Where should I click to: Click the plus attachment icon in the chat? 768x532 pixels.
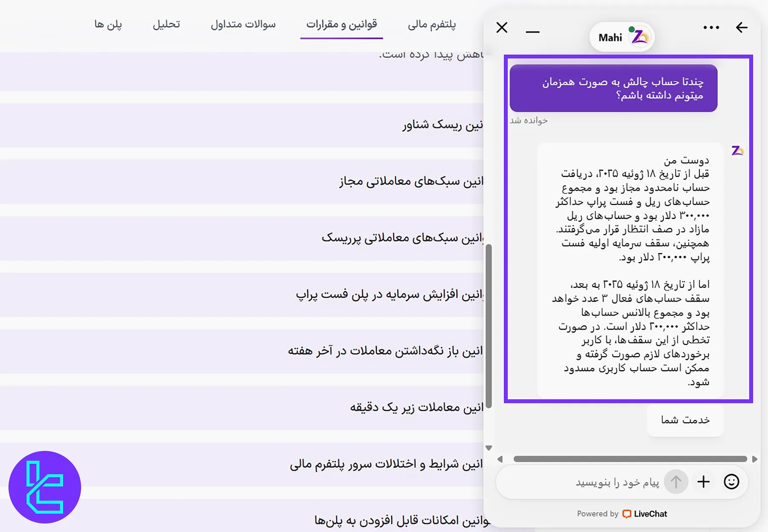[x=704, y=482]
